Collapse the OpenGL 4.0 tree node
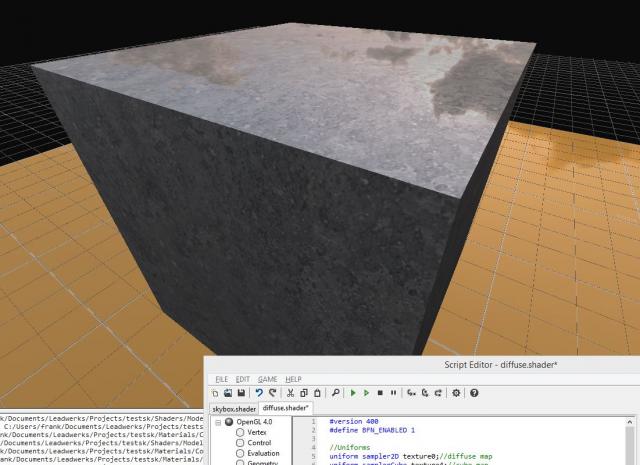Screen dimensions: 640x465 tap(217, 422)
